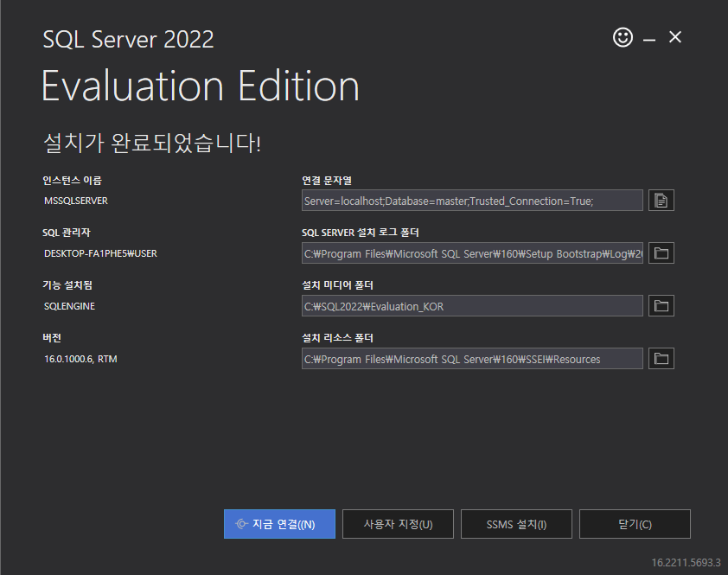Click the 설치가 완료되었습니다! heading
The height and width of the screenshot is (575, 728).
click(152, 143)
